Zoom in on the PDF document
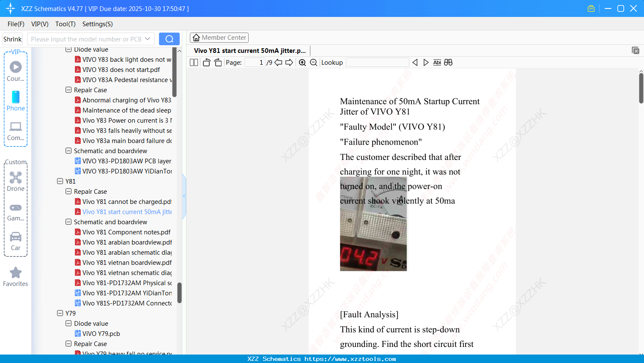The image size is (644, 363). [x=302, y=62]
